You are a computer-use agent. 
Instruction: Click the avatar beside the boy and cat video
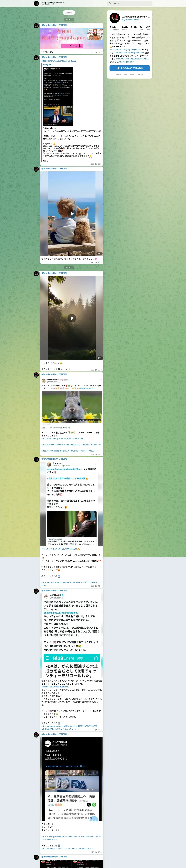[x=36, y=169]
